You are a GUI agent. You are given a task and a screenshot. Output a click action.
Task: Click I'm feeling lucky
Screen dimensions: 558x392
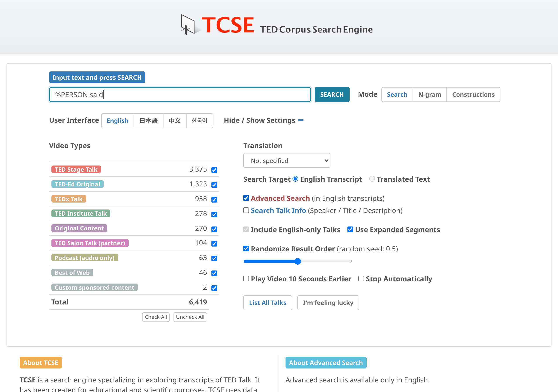click(x=328, y=302)
